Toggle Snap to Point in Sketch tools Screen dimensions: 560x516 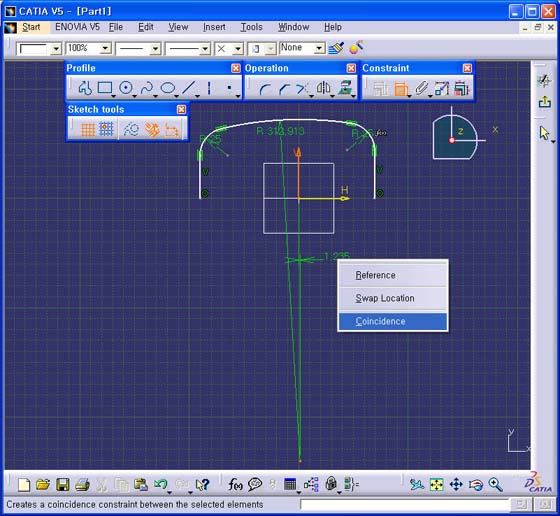tap(106, 129)
